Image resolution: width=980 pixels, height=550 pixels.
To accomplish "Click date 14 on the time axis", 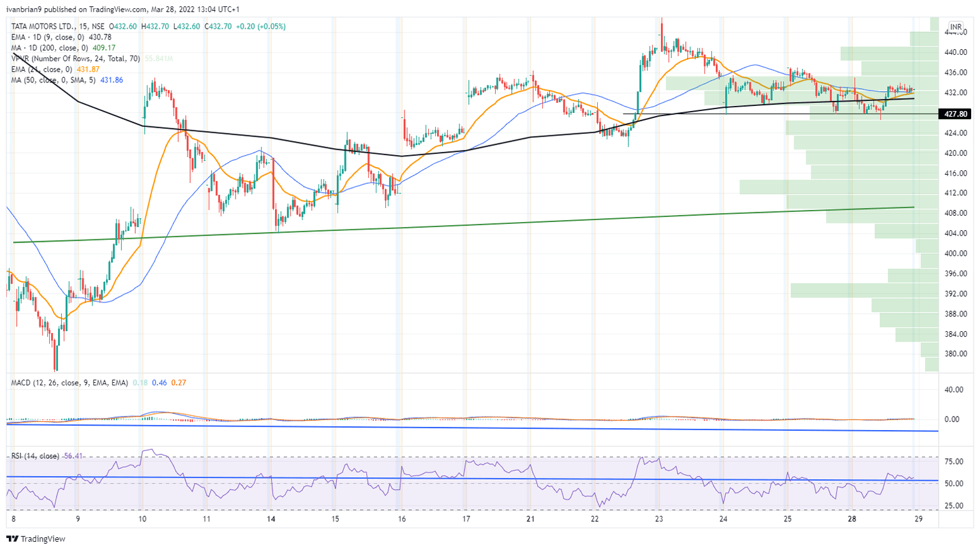I will click(x=271, y=519).
